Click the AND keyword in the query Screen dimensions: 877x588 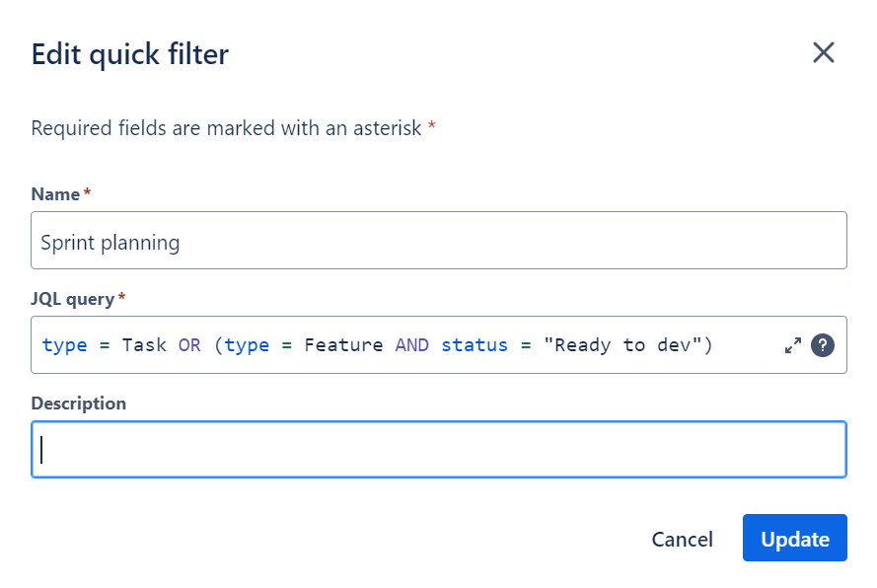[x=411, y=345]
